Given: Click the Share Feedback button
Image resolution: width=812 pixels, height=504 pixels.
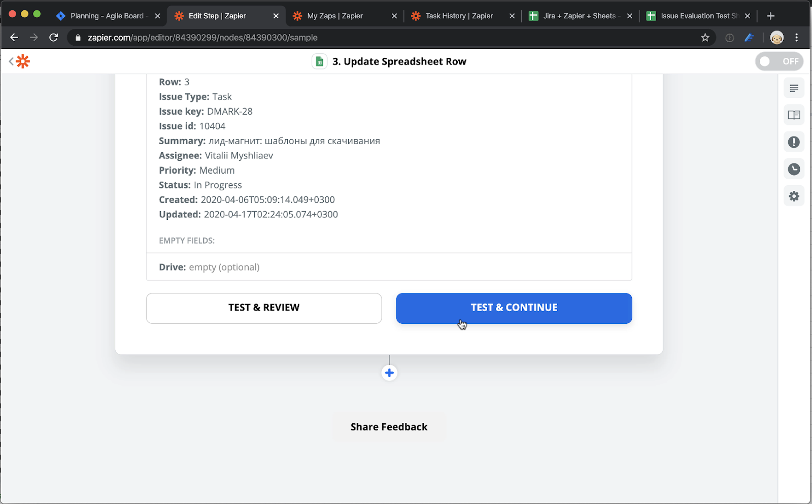Looking at the screenshot, I should [x=389, y=427].
